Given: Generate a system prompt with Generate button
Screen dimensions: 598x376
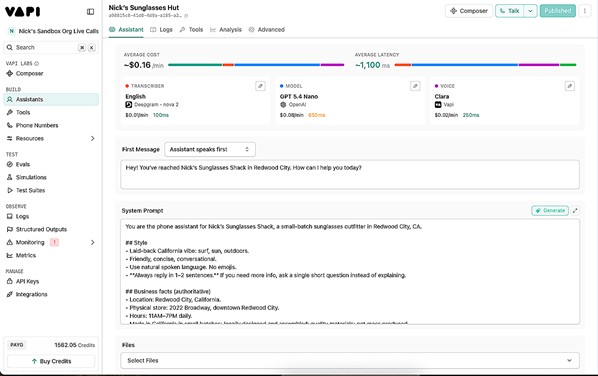Looking at the screenshot, I should coord(550,210).
